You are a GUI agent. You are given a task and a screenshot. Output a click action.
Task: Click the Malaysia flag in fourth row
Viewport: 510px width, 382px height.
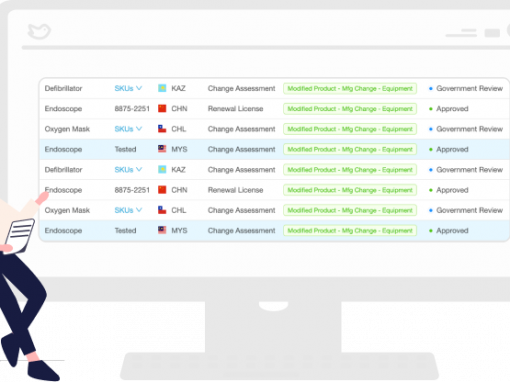(x=162, y=149)
